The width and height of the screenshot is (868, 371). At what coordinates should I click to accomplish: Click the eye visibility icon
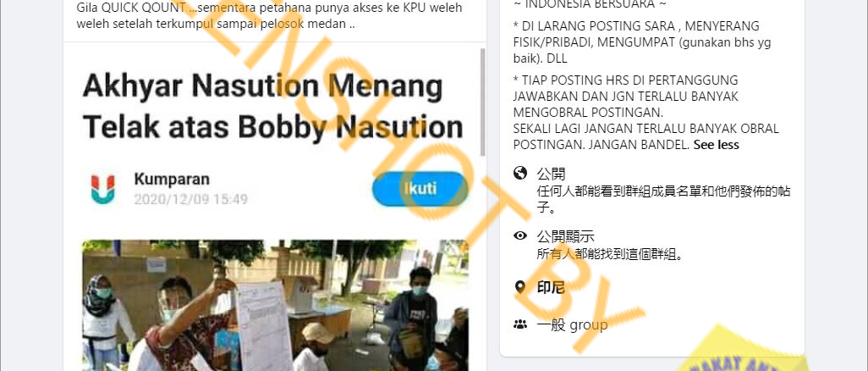519,235
